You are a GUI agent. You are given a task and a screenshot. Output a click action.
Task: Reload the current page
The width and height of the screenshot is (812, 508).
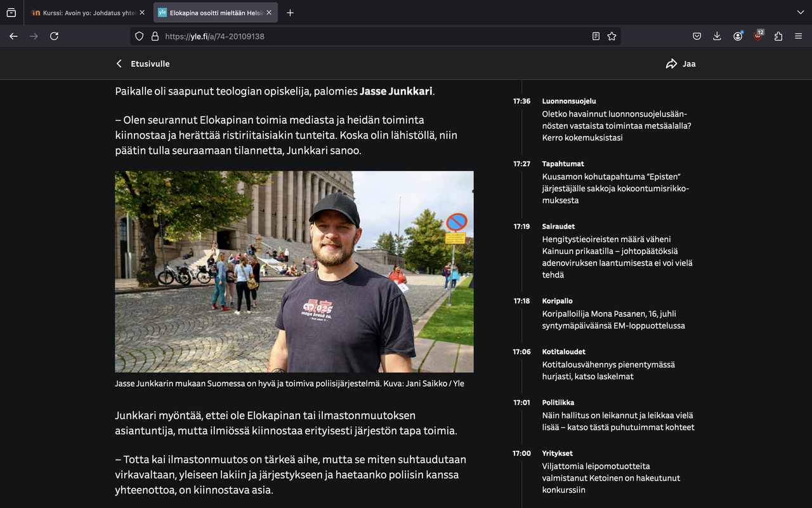[54, 36]
